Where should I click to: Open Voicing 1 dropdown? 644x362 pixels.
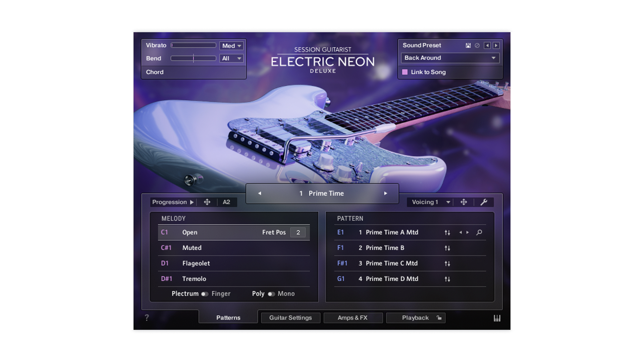pyautogui.click(x=431, y=202)
